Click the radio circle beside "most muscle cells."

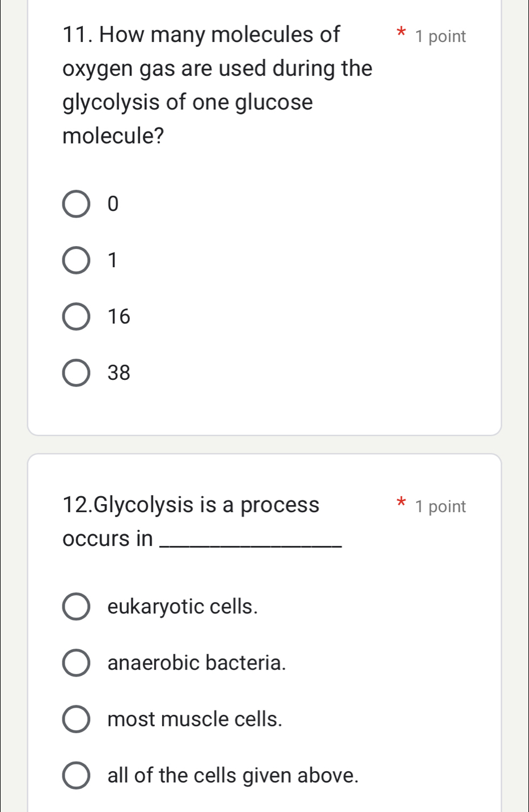point(77,719)
